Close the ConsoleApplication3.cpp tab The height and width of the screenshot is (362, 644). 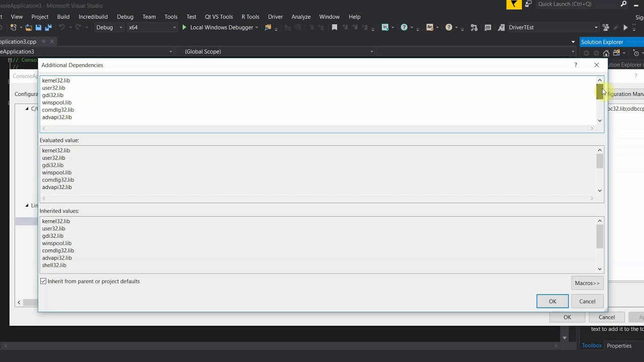point(52,42)
